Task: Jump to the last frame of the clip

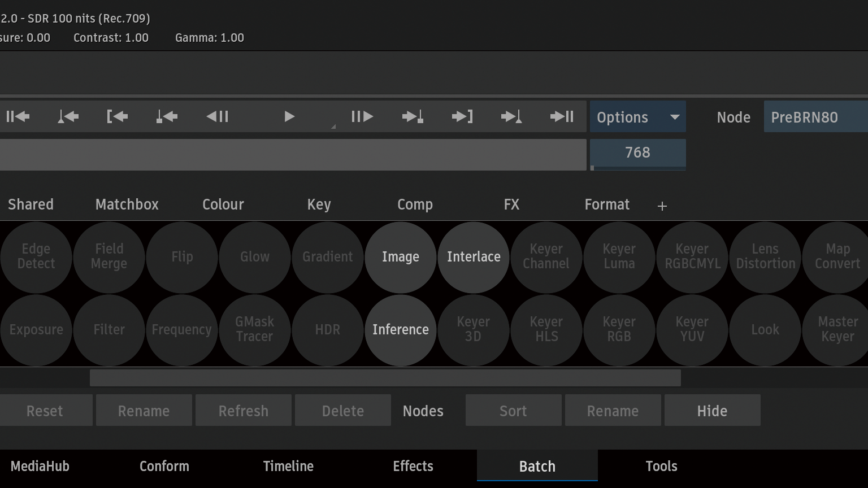Action: 562,117
